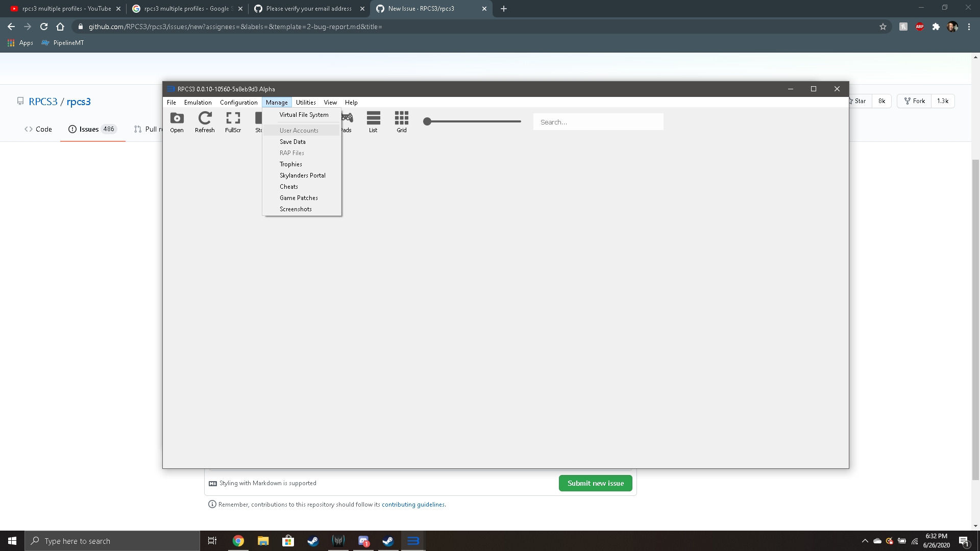Click the Adblock Plus extension icon
980x551 pixels.
tap(920, 27)
